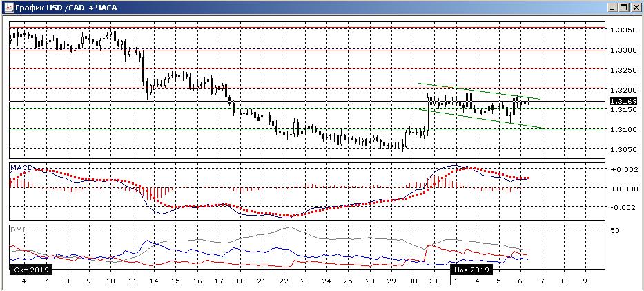Click the 1.3100 price axis label
This screenshot has height=291, width=644.
click(623, 129)
